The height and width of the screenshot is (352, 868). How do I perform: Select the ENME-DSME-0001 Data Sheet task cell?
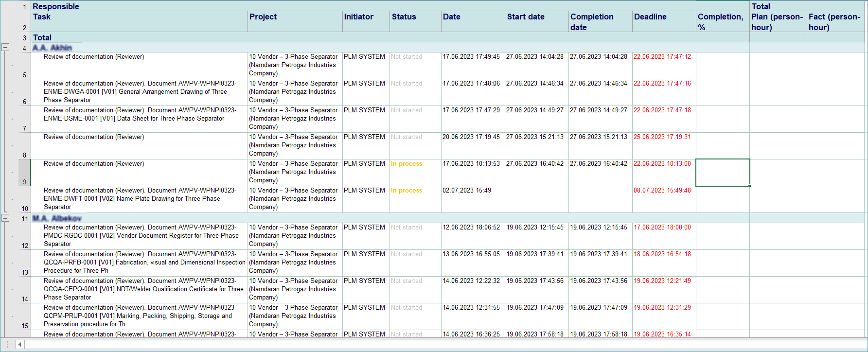click(140, 119)
